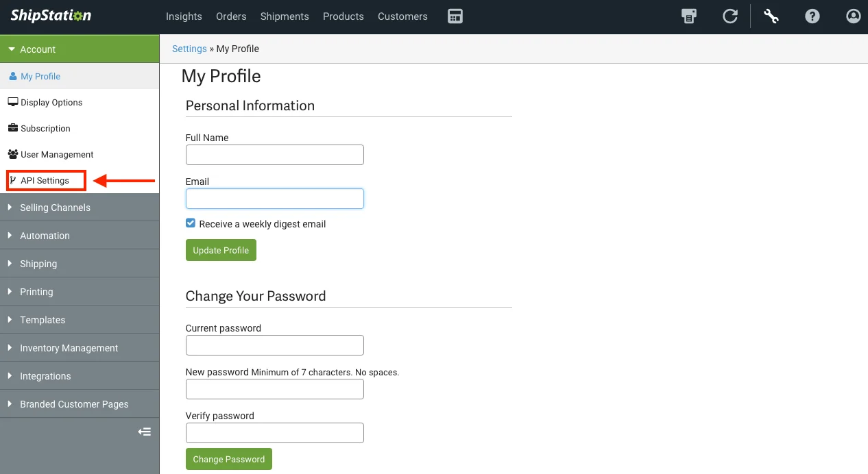Viewport: 868px width, 474px height.
Task: Click the refresh icon in header
Action: (730, 16)
